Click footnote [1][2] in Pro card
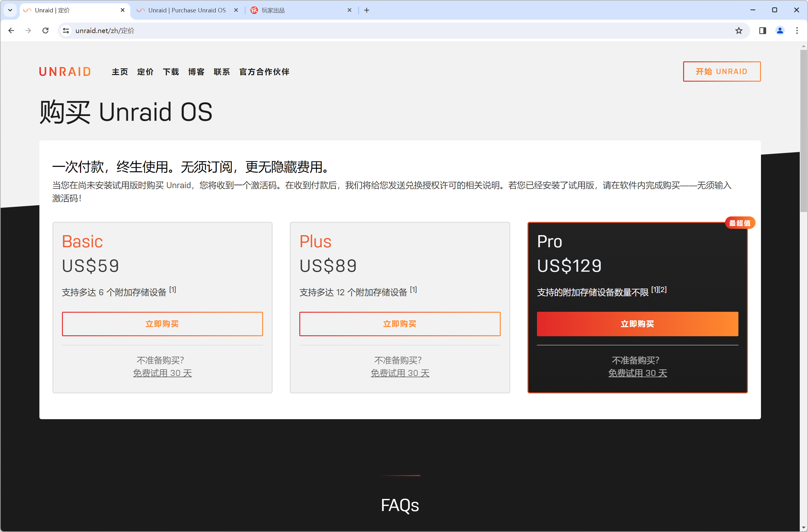This screenshot has width=808, height=532. (x=659, y=290)
